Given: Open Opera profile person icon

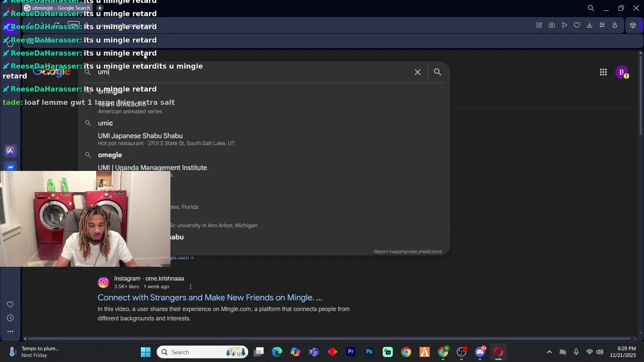Looking at the screenshot, I should click(x=615, y=25).
